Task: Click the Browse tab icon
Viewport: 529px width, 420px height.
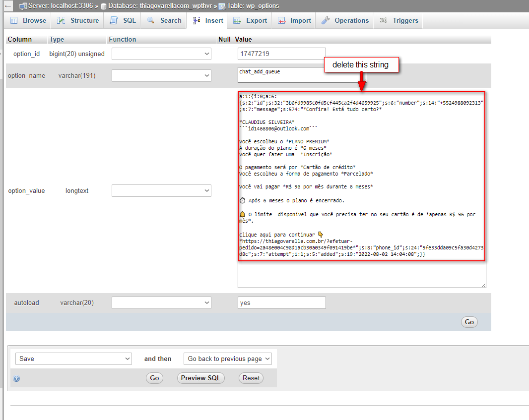Action: tap(14, 20)
